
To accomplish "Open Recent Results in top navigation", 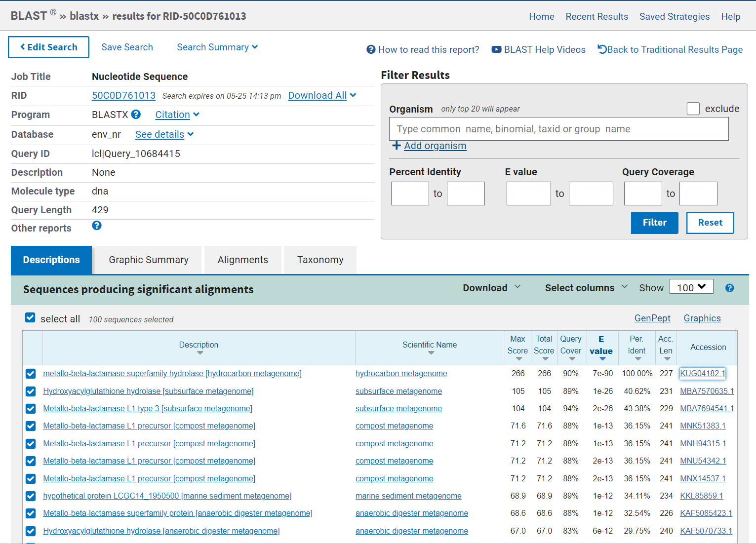I will coord(597,17).
